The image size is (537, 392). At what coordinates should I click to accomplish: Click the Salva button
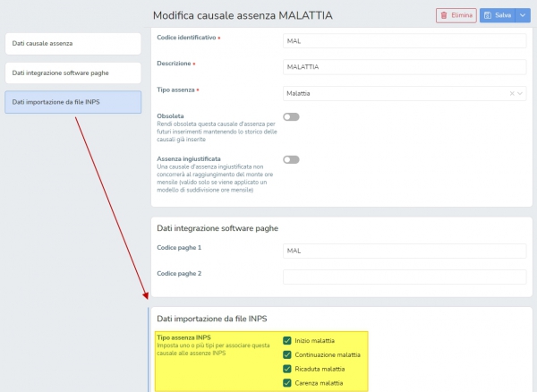pos(498,15)
